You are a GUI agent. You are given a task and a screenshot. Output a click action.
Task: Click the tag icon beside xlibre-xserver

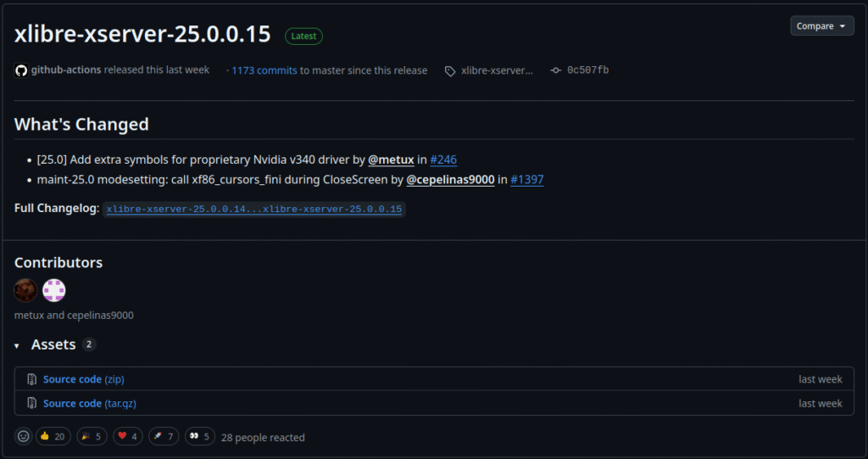tap(449, 71)
